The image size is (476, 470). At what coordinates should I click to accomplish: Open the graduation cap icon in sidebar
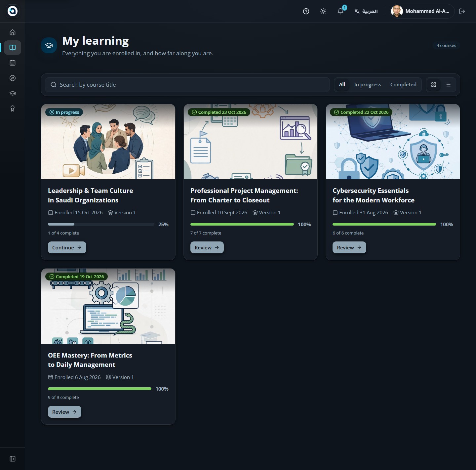[x=13, y=93]
